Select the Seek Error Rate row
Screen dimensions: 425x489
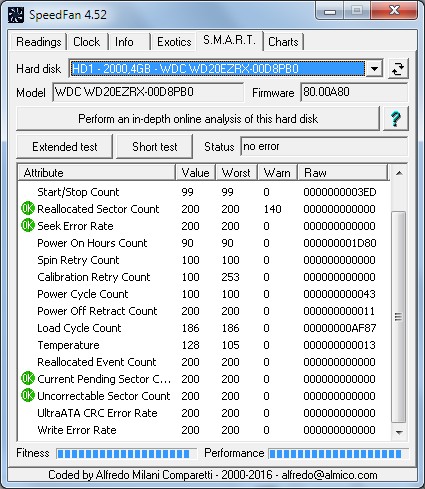pos(203,226)
